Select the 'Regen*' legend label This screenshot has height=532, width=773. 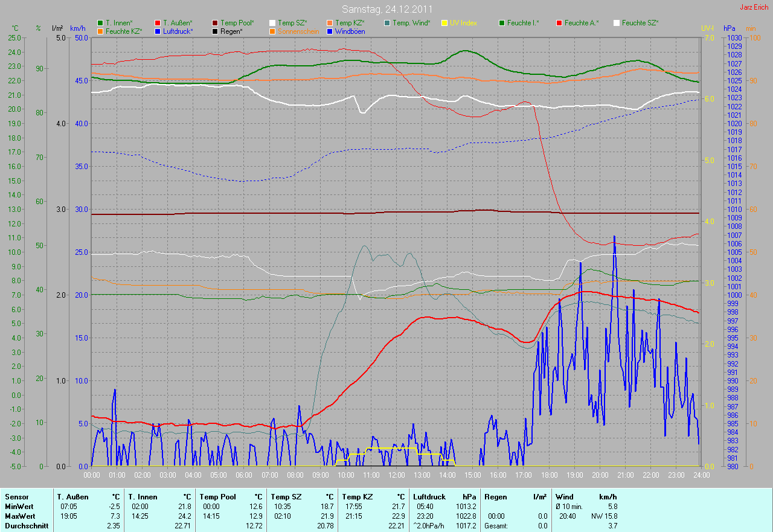(x=231, y=31)
